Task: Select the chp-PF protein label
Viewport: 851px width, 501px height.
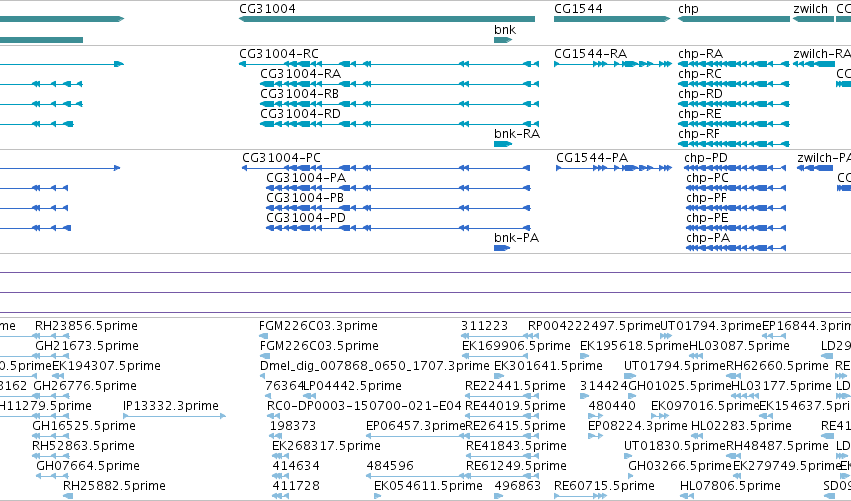Action: [707, 198]
